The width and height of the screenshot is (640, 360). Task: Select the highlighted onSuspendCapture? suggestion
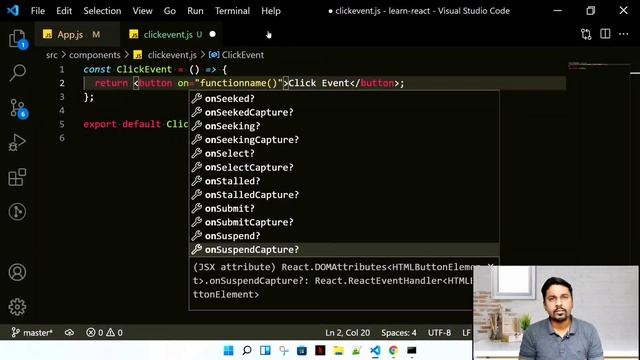(x=344, y=249)
